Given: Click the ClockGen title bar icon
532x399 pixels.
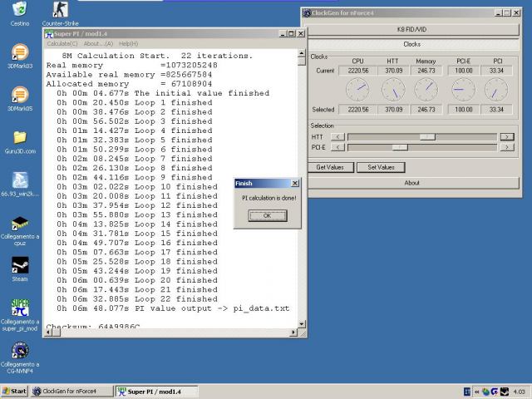Looking at the screenshot, I should (x=307, y=13).
